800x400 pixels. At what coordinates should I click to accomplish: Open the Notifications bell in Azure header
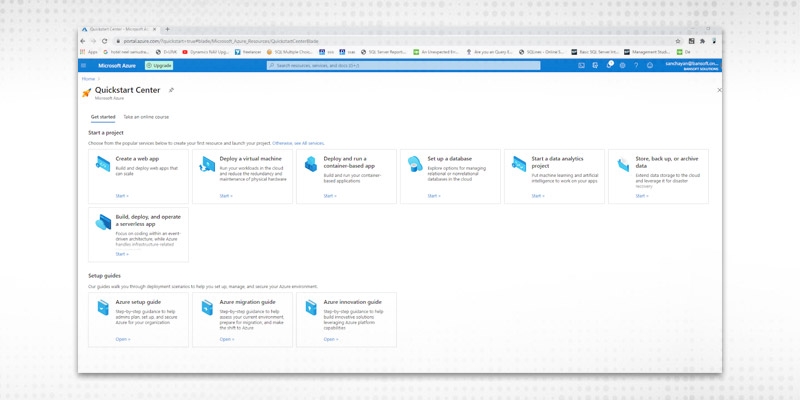609,65
